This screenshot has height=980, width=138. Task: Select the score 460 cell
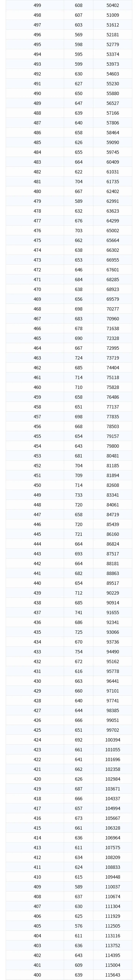click(x=37, y=387)
